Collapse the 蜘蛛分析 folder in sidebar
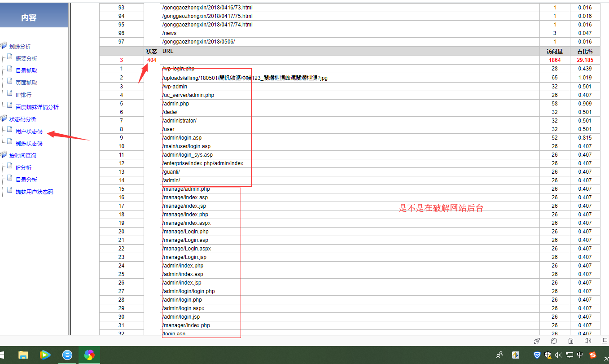Viewport: 609px width, 364px height. coord(4,46)
